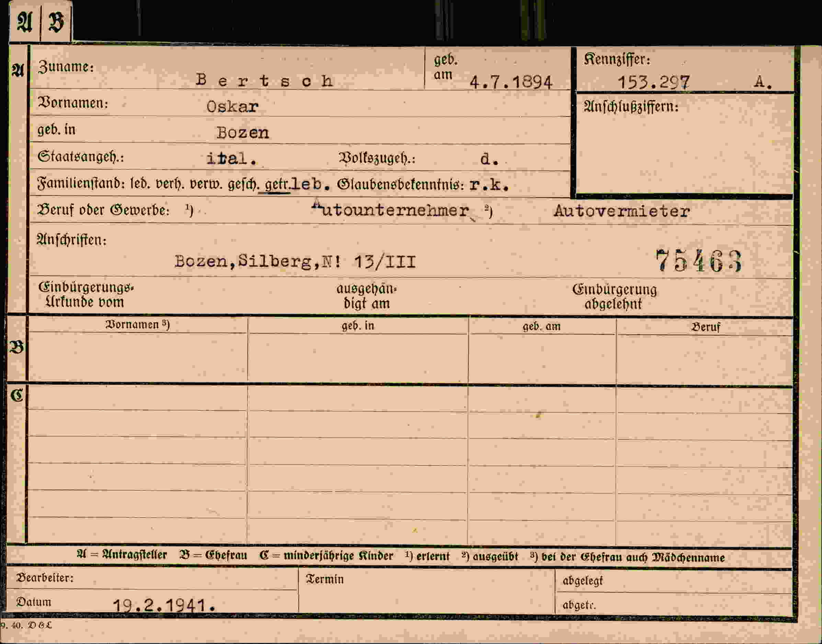
Task: Click the section letter 'B' row marker
Action: (x=17, y=347)
